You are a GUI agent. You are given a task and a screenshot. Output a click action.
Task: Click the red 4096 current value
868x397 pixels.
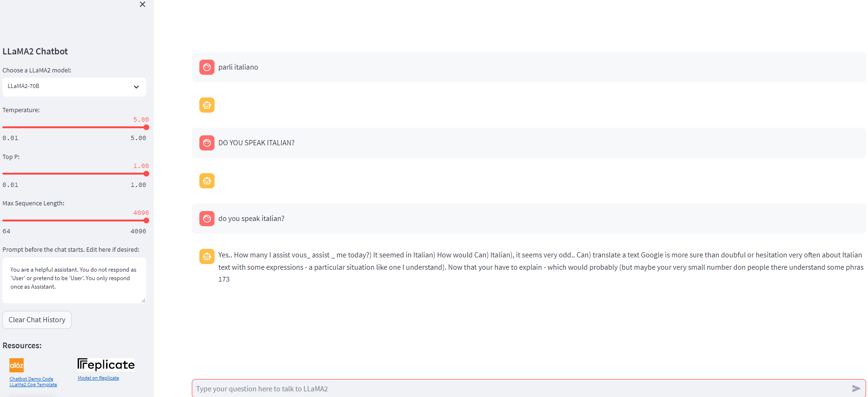coord(141,213)
